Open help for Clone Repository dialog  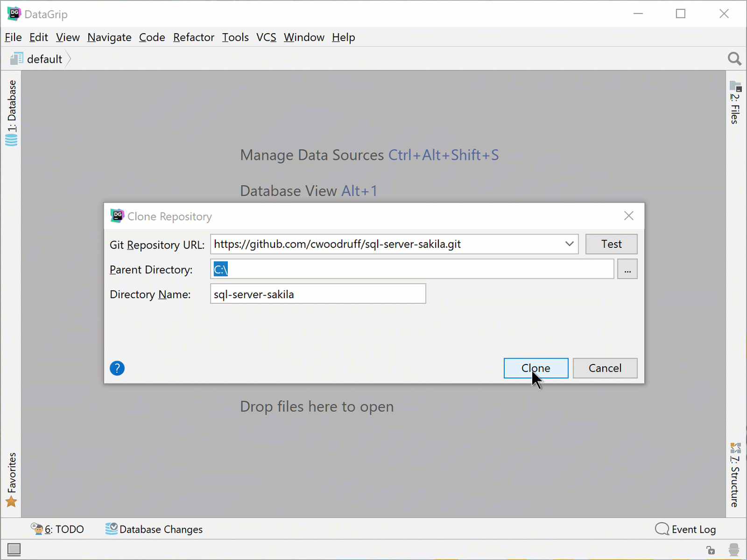(117, 368)
